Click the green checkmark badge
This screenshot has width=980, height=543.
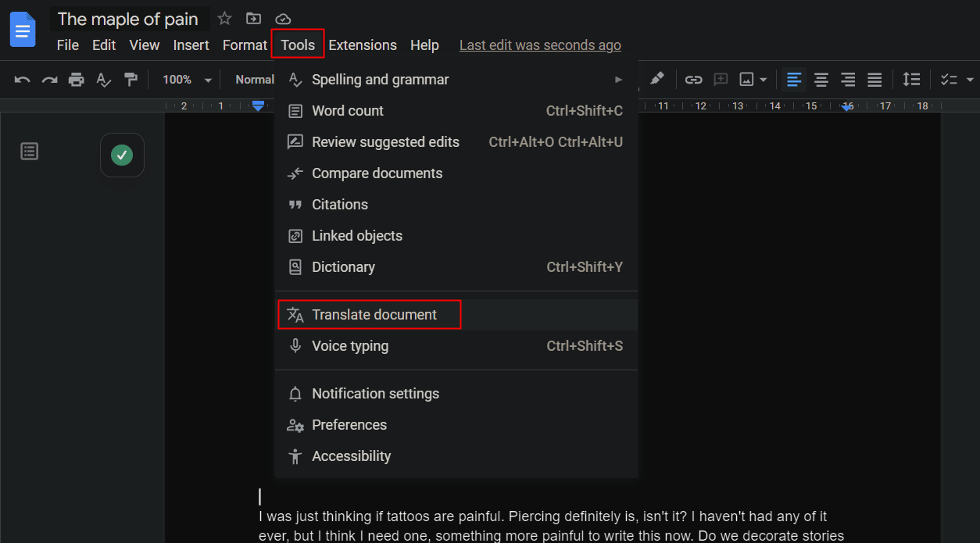tap(122, 155)
